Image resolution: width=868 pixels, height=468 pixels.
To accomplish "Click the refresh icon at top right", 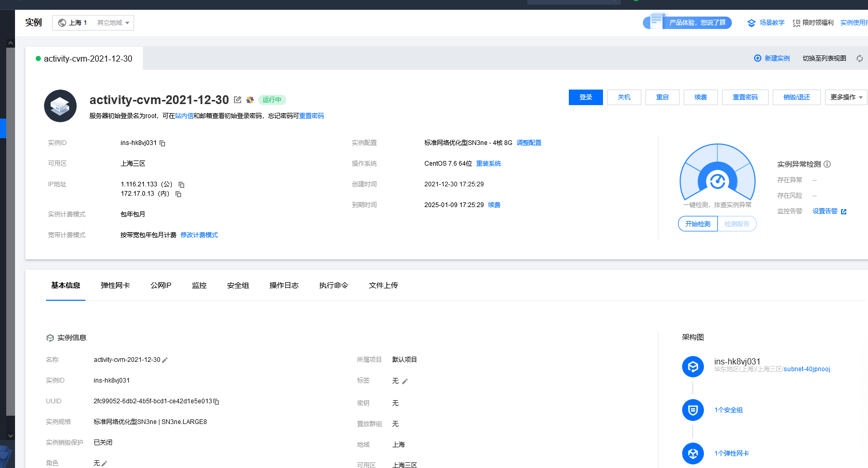I will (x=859, y=58).
